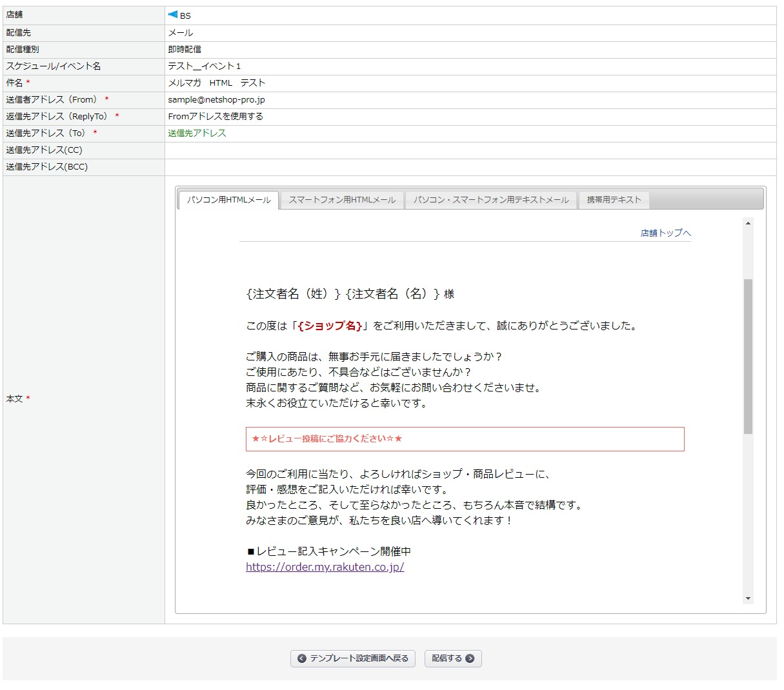
Task: Follow the 店舗トップへ link
Action: click(665, 233)
